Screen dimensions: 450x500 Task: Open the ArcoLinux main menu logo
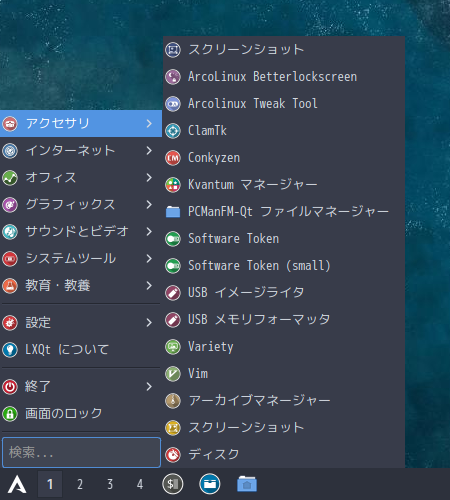tap(17, 484)
